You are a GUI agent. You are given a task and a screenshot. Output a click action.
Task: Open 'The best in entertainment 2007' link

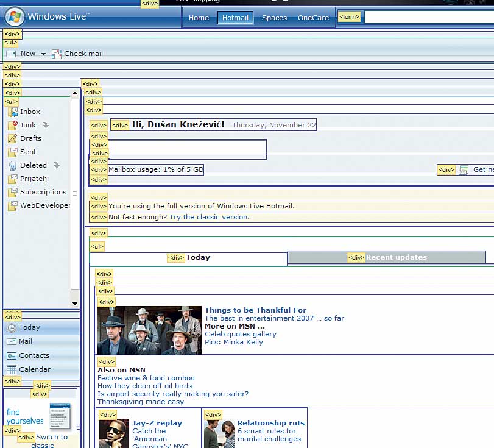274,318
